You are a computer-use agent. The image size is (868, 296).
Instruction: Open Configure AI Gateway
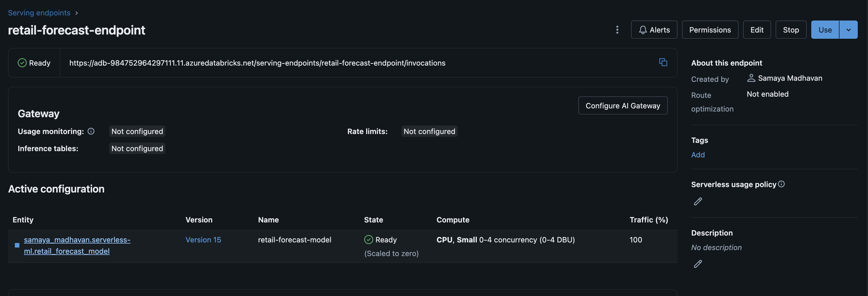click(623, 105)
